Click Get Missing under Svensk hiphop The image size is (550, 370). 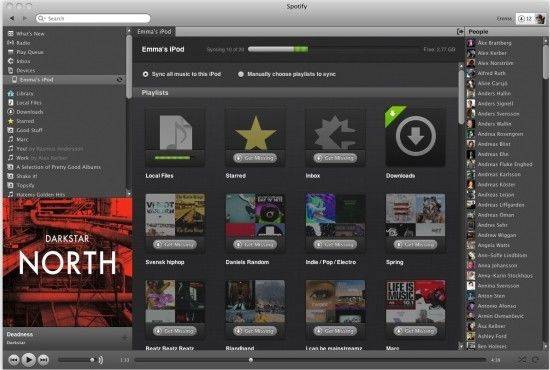(175, 244)
